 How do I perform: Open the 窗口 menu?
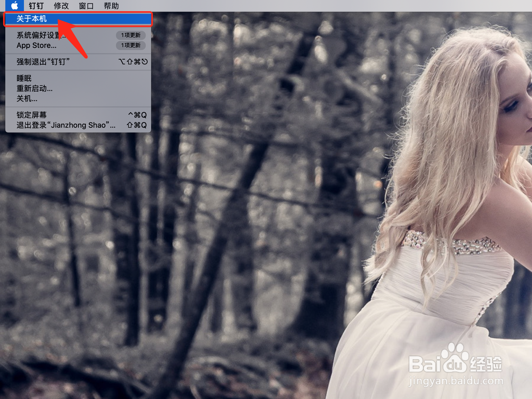pos(86,6)
